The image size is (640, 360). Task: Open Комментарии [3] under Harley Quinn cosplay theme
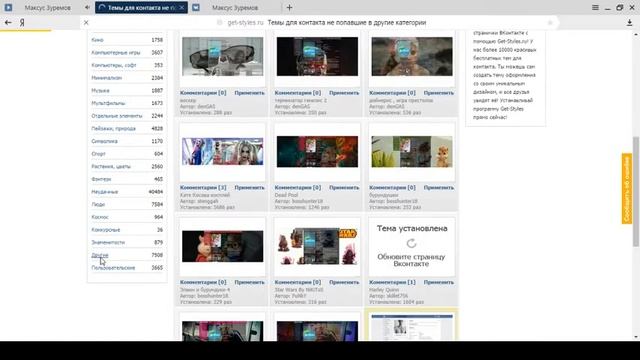[203, 188]
